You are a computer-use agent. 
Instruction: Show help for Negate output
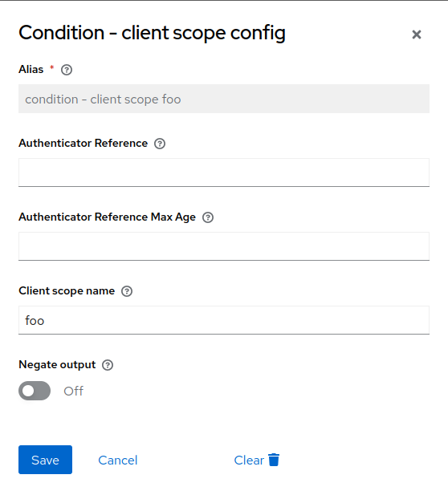coord(108,365)
